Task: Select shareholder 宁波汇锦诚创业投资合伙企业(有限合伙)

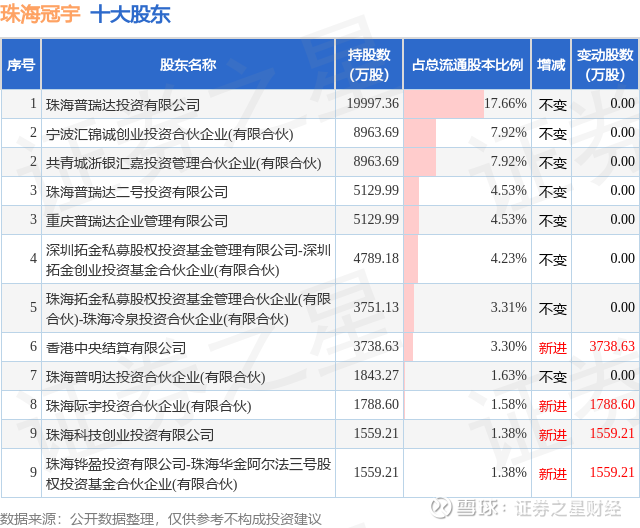Action: [x=169, y=134]
